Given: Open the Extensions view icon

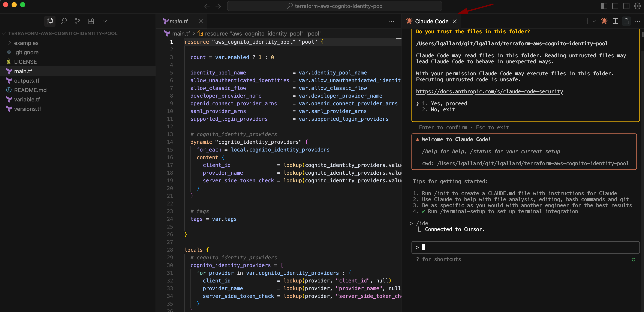Looking at the screenshot, I should (91, 21).
